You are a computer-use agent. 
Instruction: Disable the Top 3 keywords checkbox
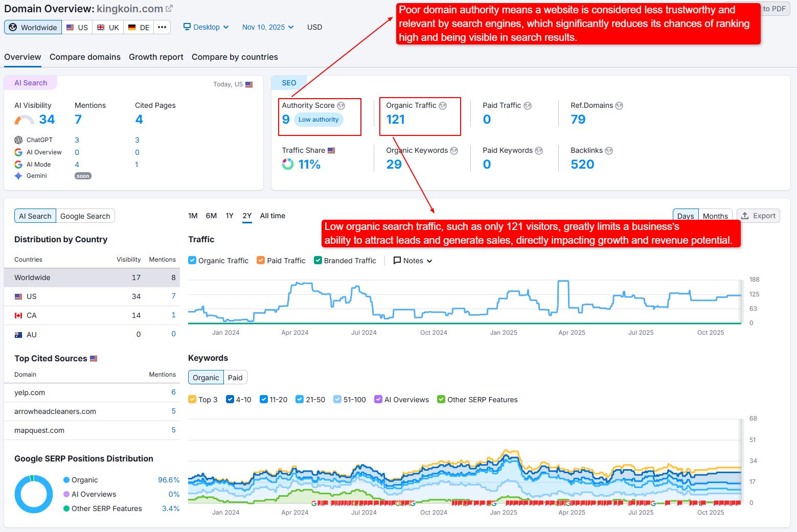tap(192, 400)
